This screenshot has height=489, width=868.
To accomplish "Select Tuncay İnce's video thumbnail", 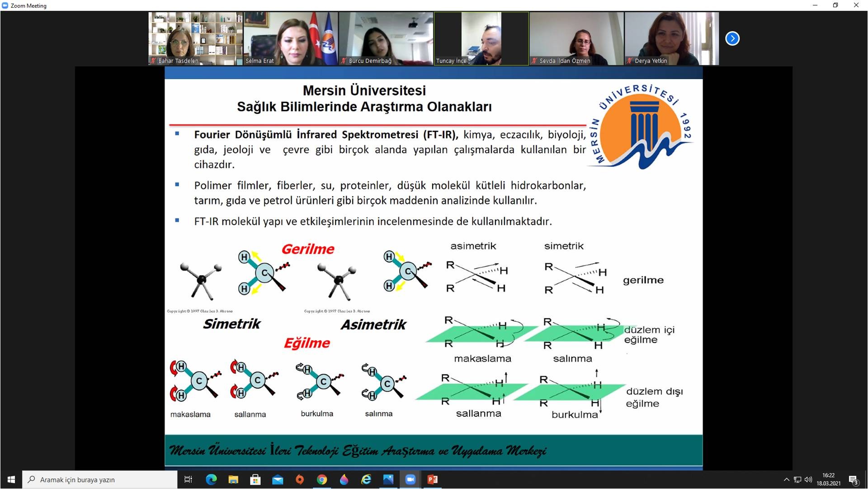I will point(481,38).
